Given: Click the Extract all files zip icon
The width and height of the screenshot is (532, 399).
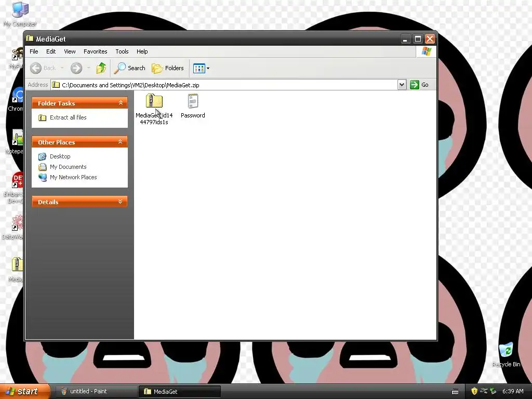Looking at the screenshot, I should (x=43, y=118).
